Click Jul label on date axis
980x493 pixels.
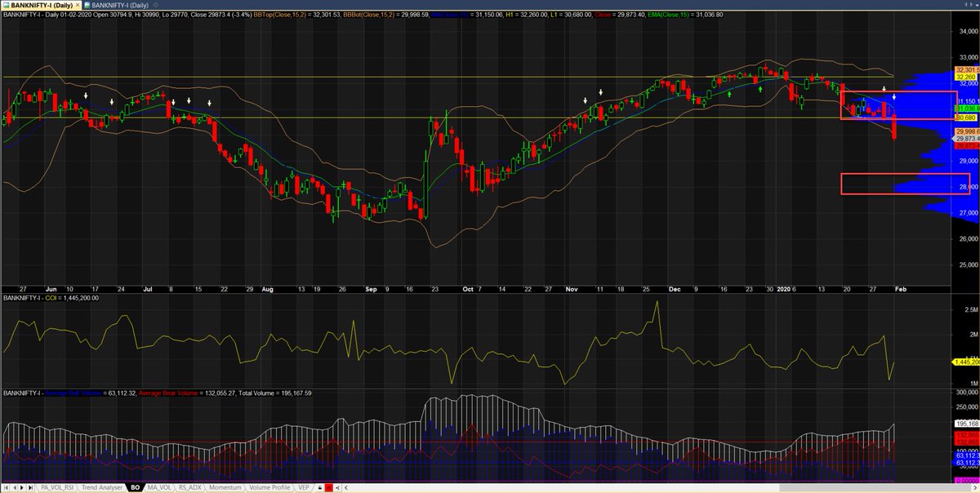pos(149,289)
